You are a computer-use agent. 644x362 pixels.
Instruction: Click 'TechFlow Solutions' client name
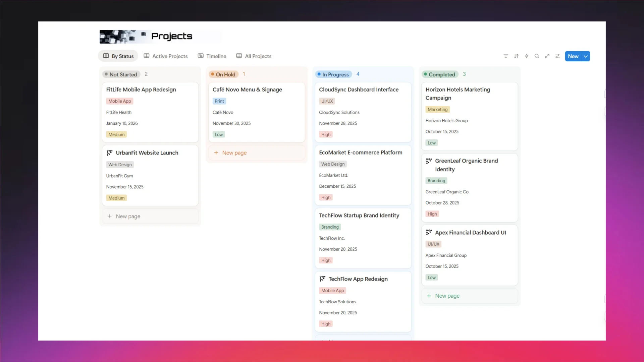(x=337, y=302)
